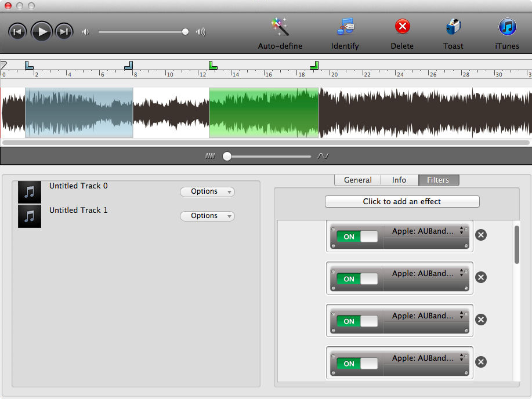Open Options dropdown for Untitled Track 0
Screen dimensions: 532x399
[x=207, y=191]
